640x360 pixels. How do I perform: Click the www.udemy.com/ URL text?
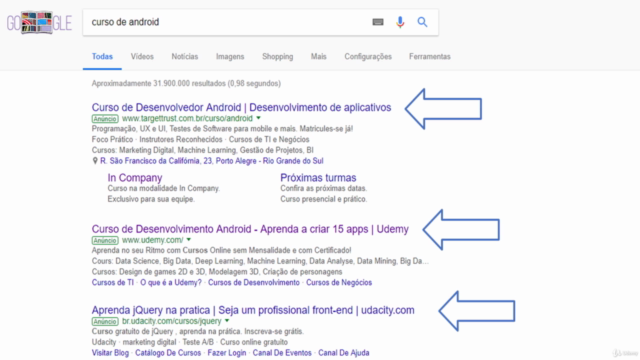[153, 240]
